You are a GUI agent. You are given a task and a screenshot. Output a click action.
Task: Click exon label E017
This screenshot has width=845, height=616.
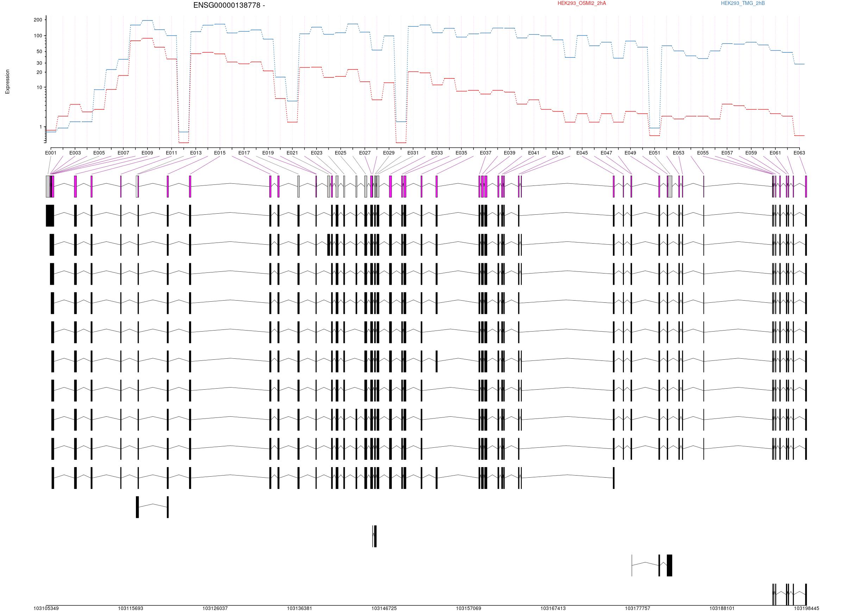pos(244,153)
